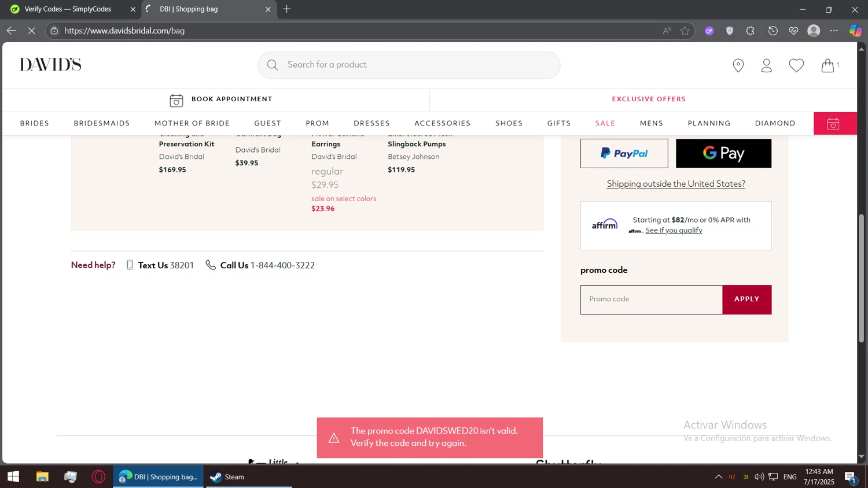Stop page loading with X button
868x488 pixels.
(31, 31)
